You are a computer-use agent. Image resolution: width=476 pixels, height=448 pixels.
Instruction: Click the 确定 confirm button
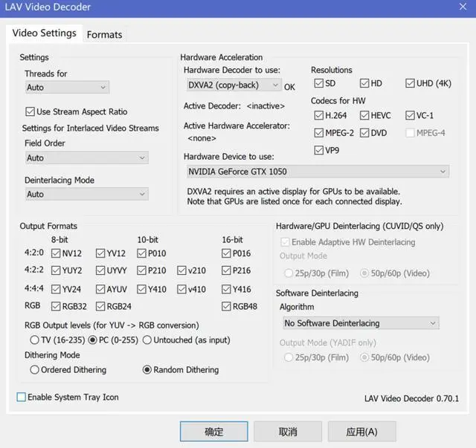[x=214, y=432]
